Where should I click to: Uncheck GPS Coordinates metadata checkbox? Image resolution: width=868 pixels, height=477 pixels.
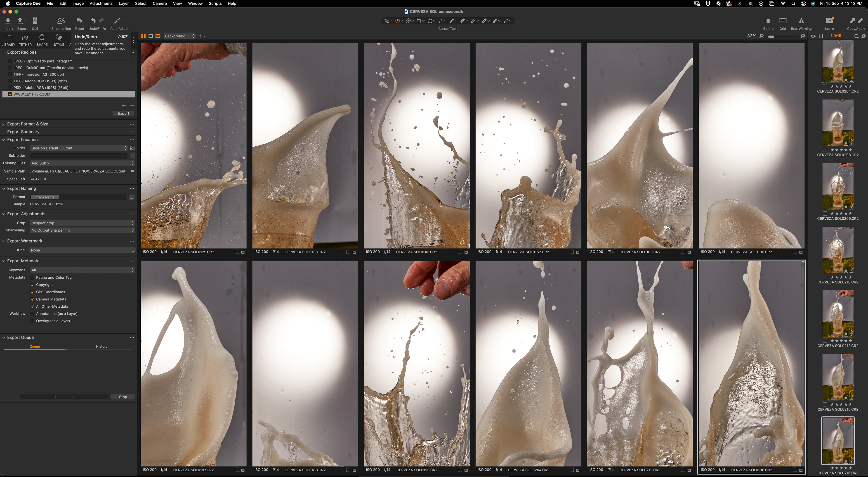coord(32,292)
